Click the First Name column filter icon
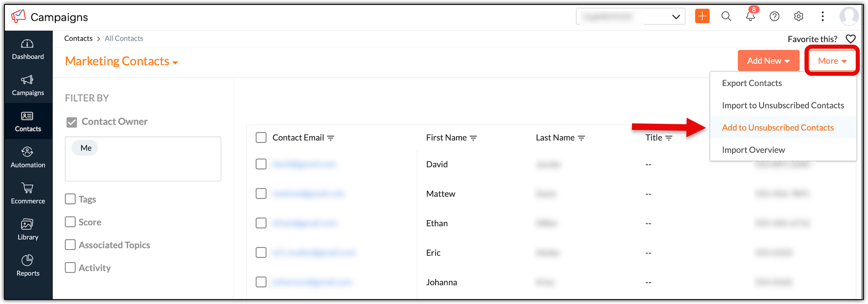 473,138
